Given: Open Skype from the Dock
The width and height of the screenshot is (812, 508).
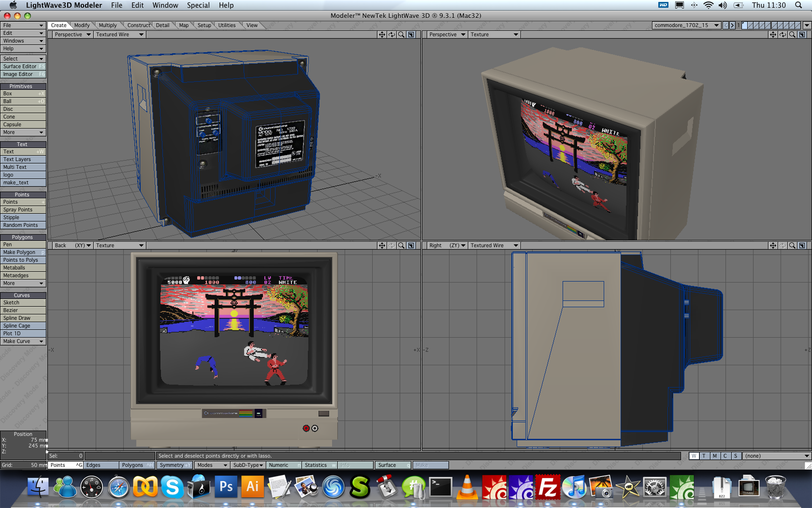Looking at the screenshot, I should pyautogui.click(x=172, y=487).
